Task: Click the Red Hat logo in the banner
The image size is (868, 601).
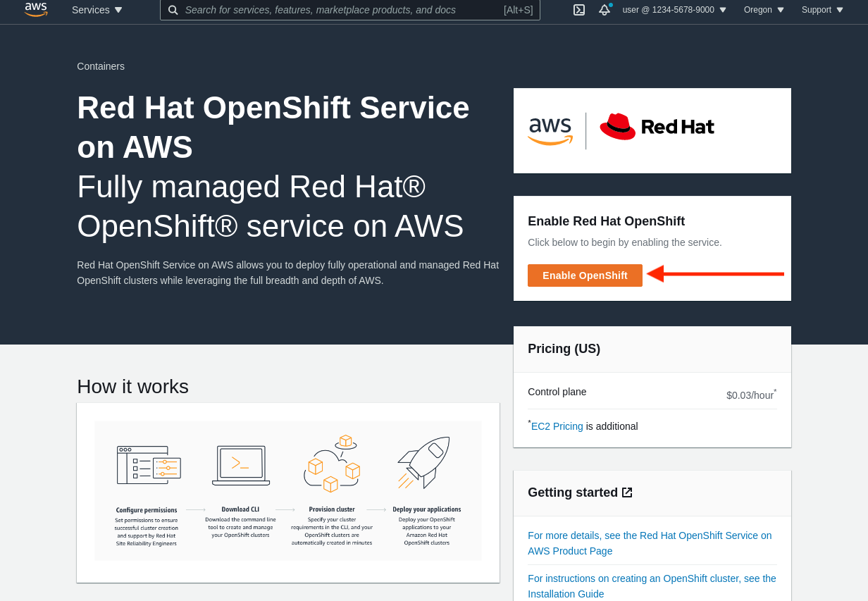Action: [x=657, y=128]
